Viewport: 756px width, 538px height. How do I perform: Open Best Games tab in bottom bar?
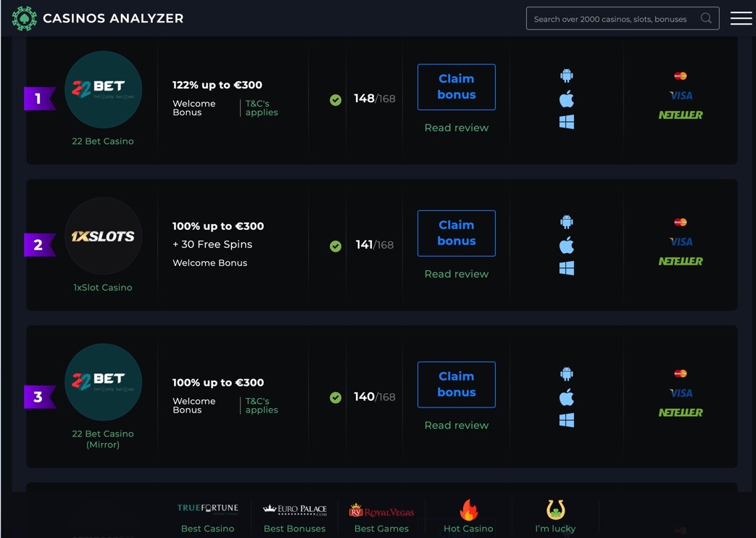381,517
